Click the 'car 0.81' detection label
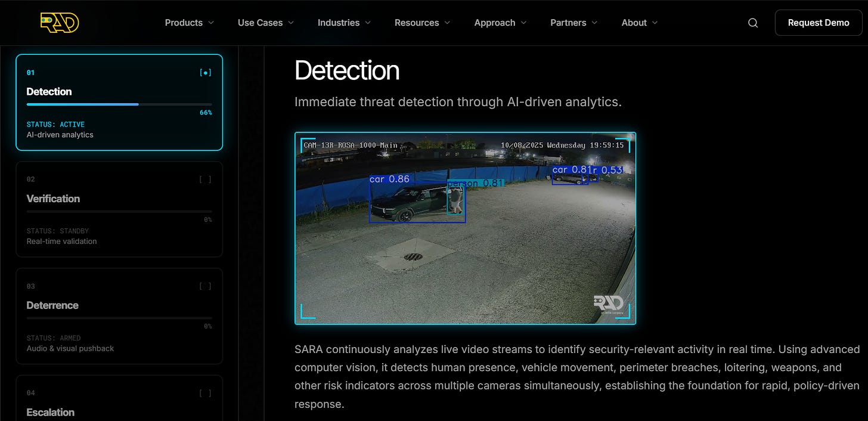Viewport: 868px width, 421px height. [571, 170]
